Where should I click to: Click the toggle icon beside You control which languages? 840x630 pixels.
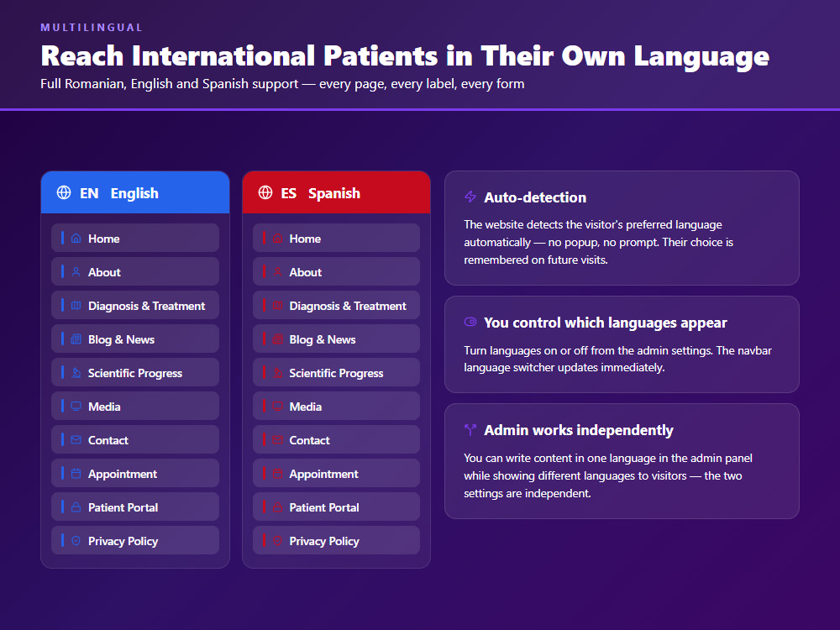pos(470,322)
